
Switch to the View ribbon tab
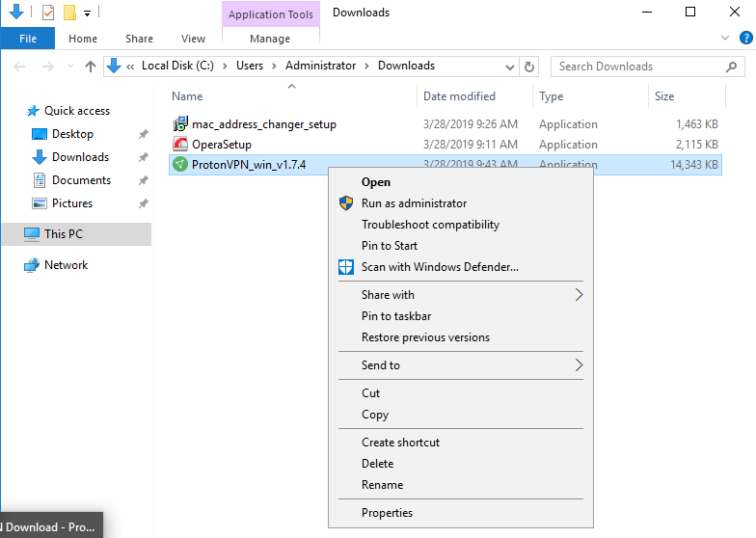193,39
